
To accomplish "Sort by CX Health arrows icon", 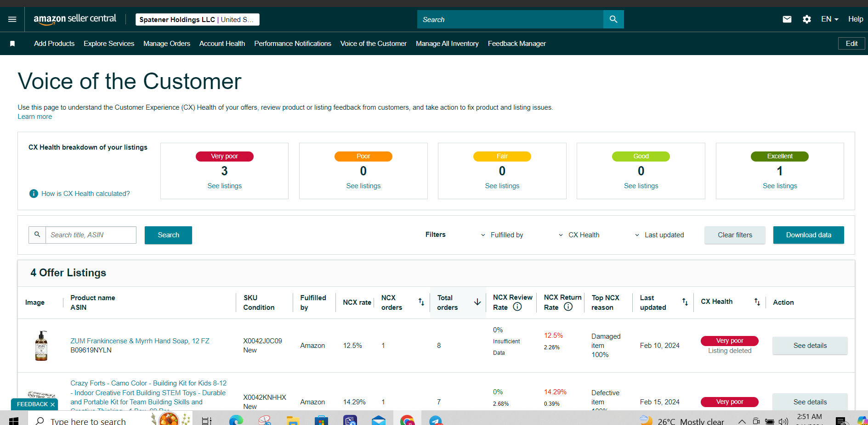I will (757, 302).
